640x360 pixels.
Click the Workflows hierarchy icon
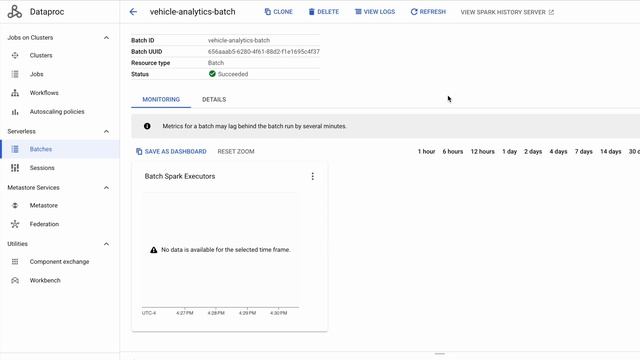(15, 93)
